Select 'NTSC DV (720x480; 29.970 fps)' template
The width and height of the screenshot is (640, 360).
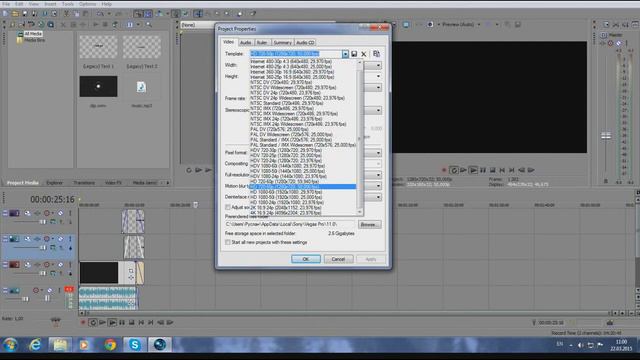(x=303, y=82)
